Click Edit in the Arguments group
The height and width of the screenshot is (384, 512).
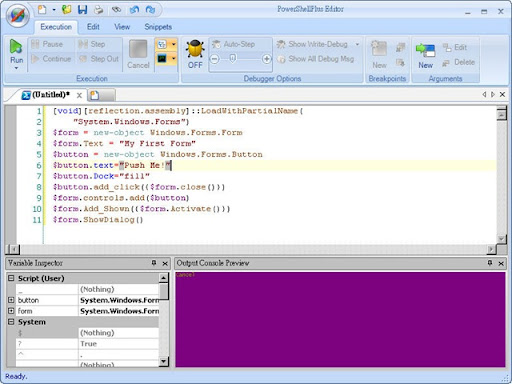coord(455,47)
